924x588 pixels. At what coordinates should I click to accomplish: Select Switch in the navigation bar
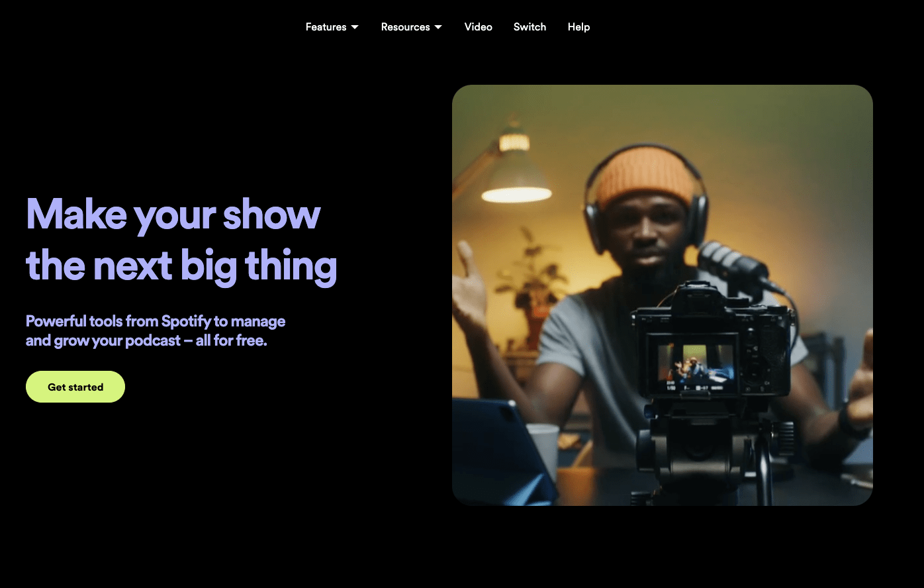[x=530, y=27]
